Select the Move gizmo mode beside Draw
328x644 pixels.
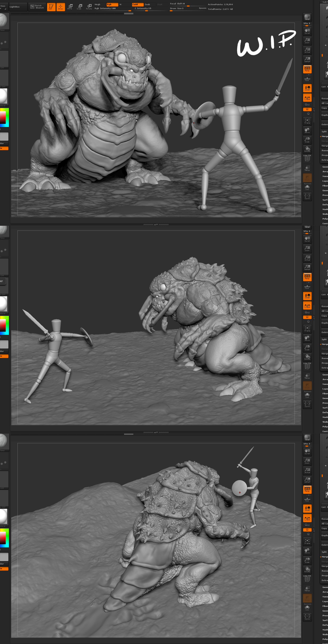tap(70, 7)
